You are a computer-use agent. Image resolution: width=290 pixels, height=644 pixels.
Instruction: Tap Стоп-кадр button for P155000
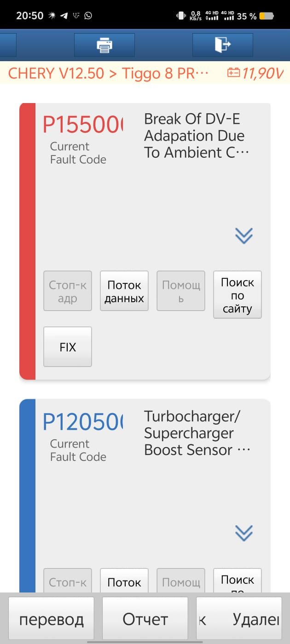(68, 291)
